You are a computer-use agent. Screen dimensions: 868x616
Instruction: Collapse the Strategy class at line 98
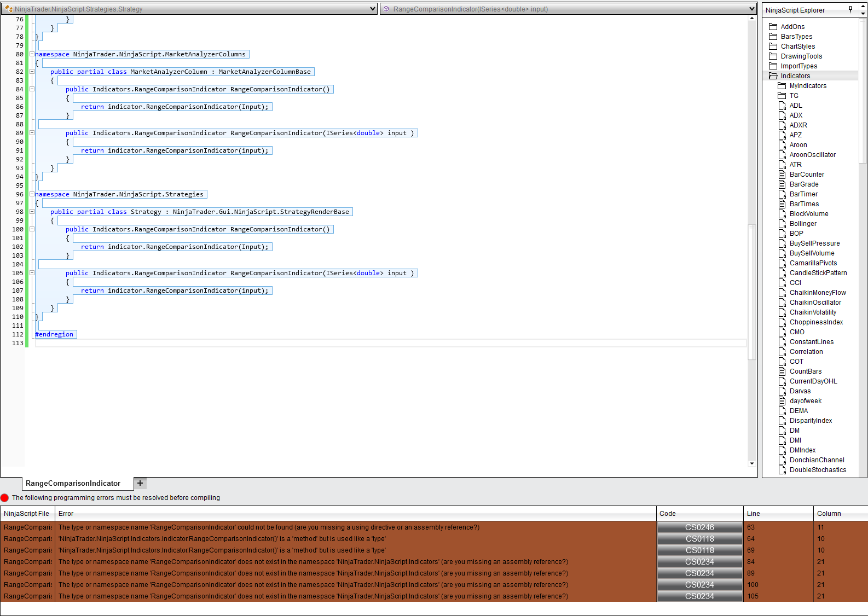32,212
